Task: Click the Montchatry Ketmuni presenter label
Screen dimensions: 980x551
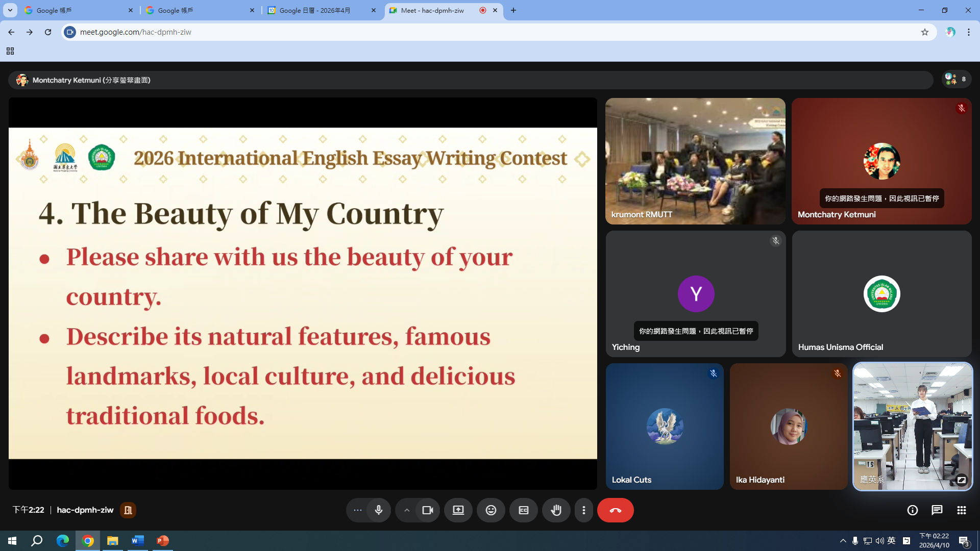Action: (x=91, y=80)
